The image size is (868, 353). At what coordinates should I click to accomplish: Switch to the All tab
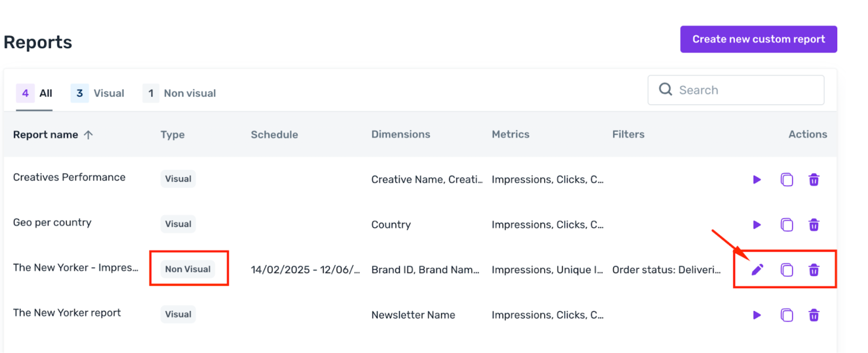pyautogui.click(x=34, y=93)
